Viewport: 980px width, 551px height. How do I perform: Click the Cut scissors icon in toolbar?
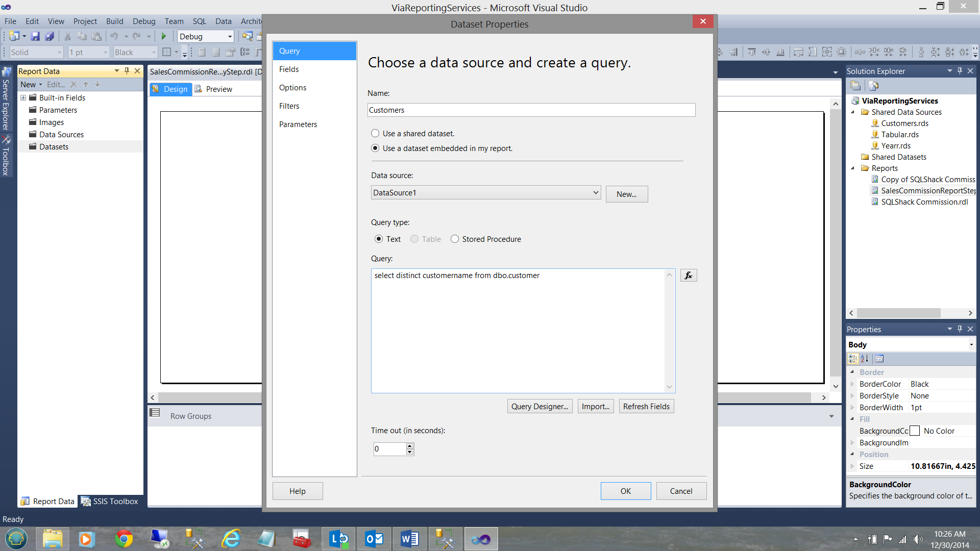[67, 36]
